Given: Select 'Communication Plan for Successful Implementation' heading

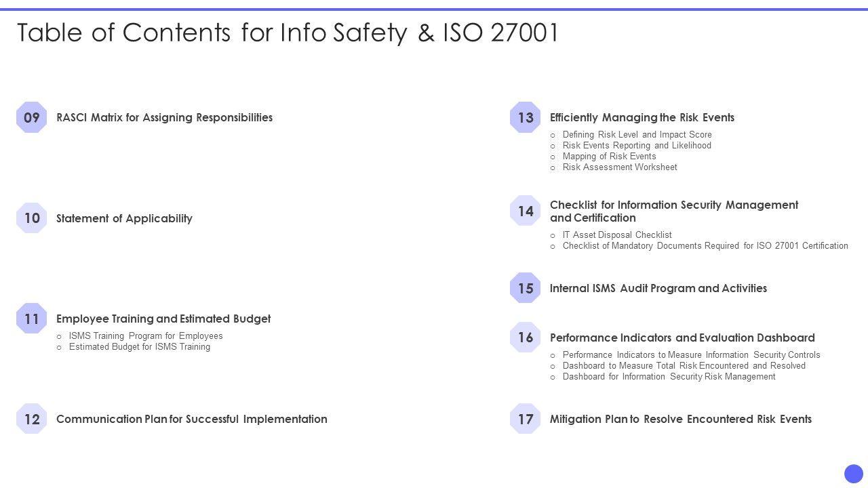Looking at the screenshot, I should tap(192, 419).
